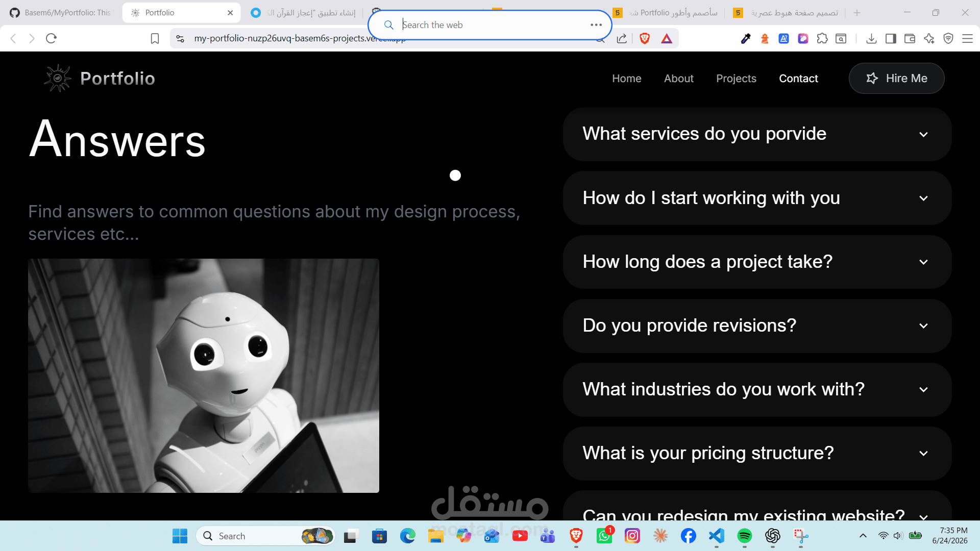Switch to the Basem6/MyPortfolio GitHub tab
980x551 pixels.
[61, 13]
